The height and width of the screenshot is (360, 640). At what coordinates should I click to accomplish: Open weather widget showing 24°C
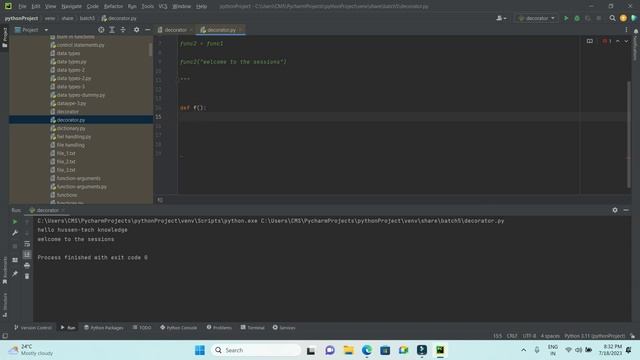(31, 350)
